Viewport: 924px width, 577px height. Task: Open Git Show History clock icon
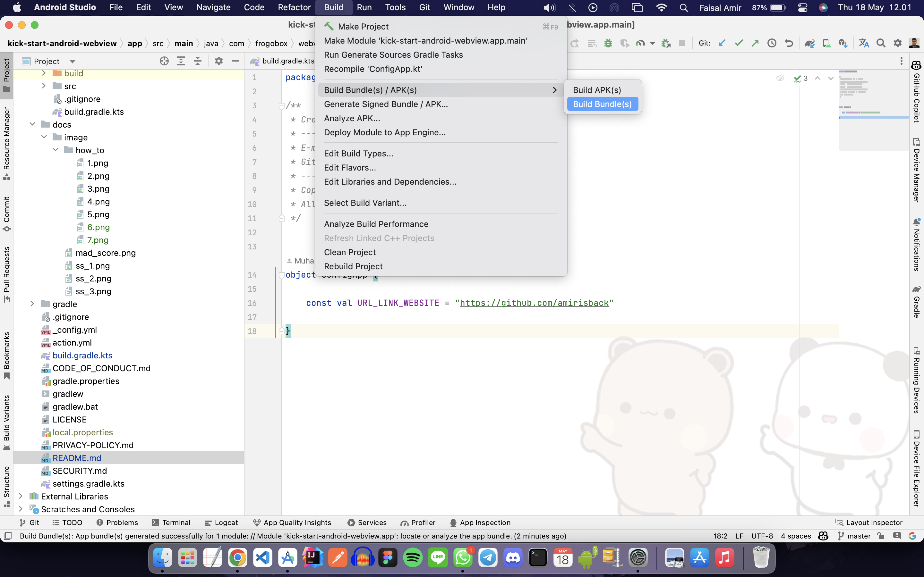tap(772, 43)
